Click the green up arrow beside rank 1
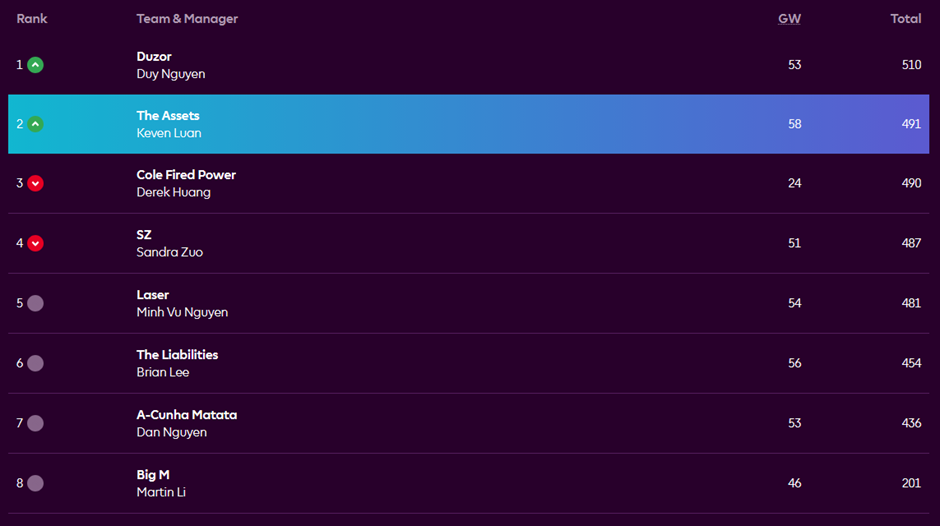 (x=35, y=65)
